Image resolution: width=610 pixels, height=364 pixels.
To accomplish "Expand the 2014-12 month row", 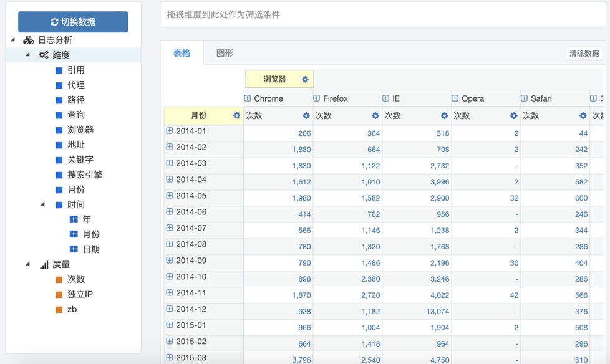I will pyautogui.click(x=170, y=309).
